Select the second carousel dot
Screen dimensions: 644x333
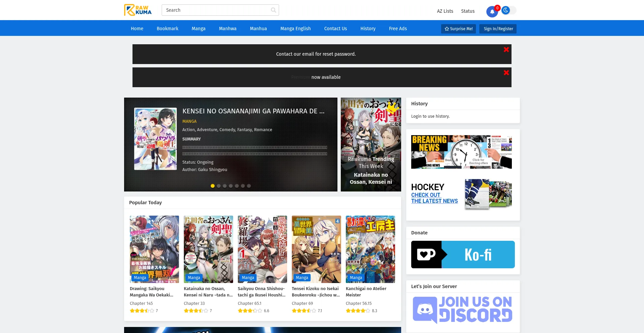pyautogui.click(x=219, y=185)
